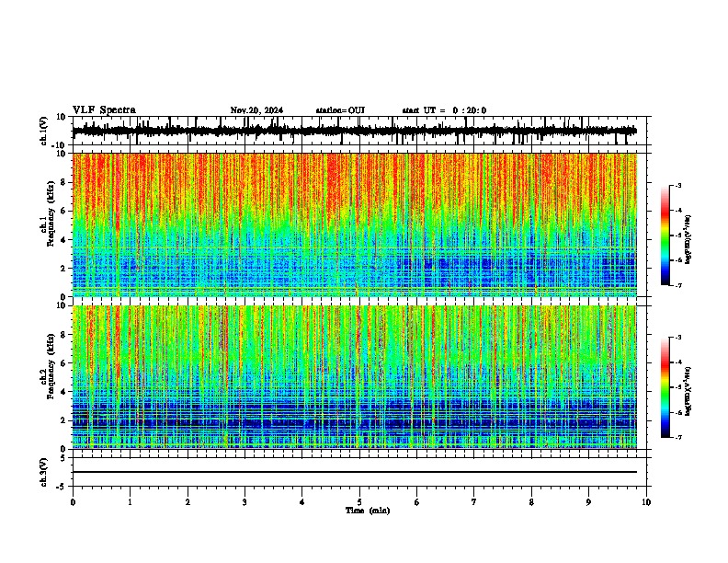Click the "ch.3(V)" axis label
The width and height of the screenshot is (728, 563).
click(44, 472)
